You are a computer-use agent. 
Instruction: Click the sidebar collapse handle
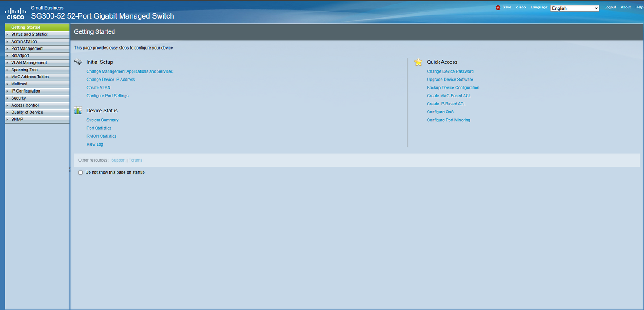[x=70, y=170]
